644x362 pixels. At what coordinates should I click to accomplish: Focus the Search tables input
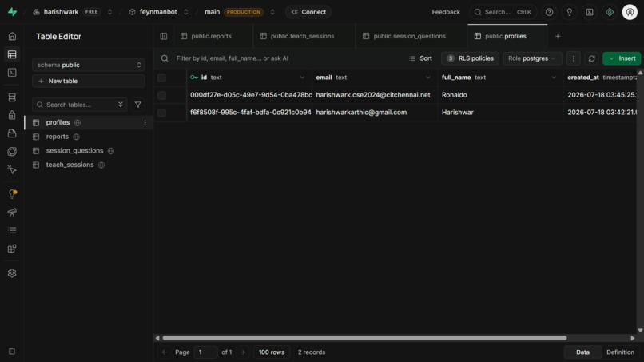[80, 105]
